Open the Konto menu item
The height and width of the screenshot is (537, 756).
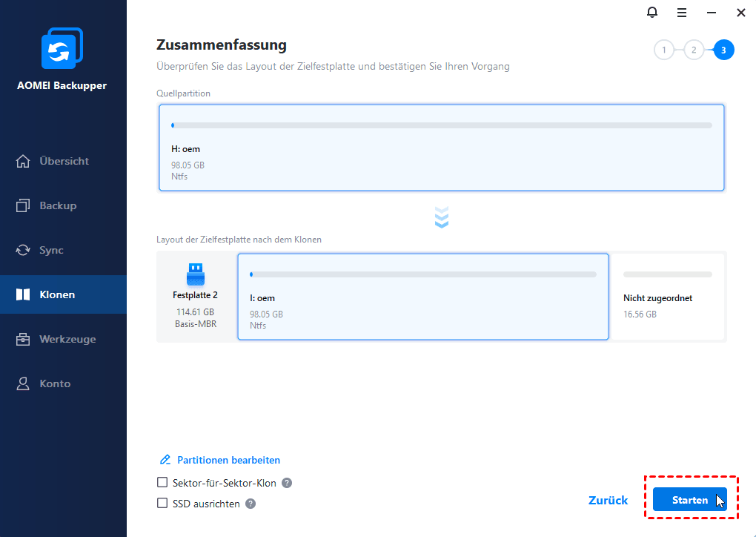tap(54, 383)
